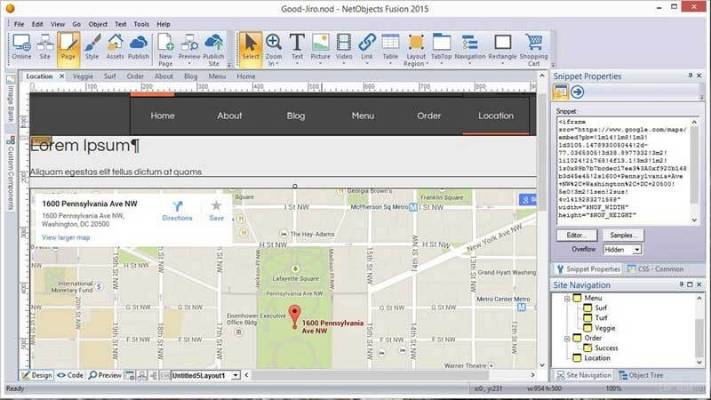Switch to Object Tree tab

641,376
